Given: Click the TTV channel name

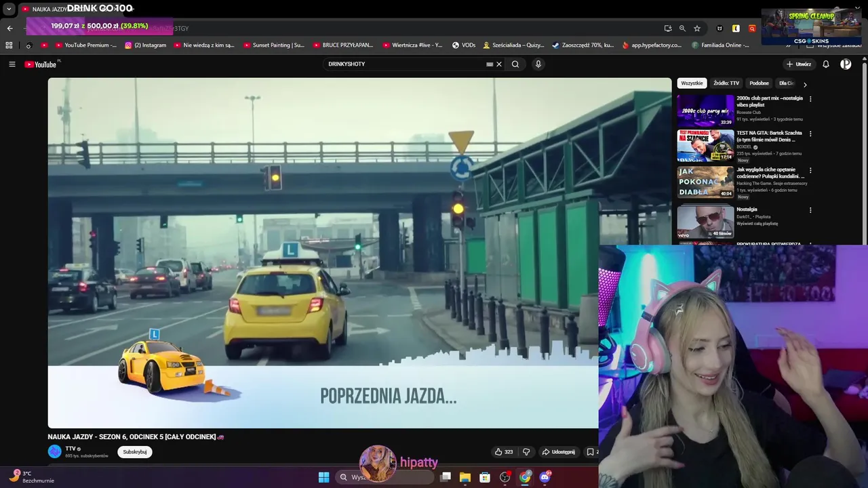Looking at the screenshot, I should [71, 449].
